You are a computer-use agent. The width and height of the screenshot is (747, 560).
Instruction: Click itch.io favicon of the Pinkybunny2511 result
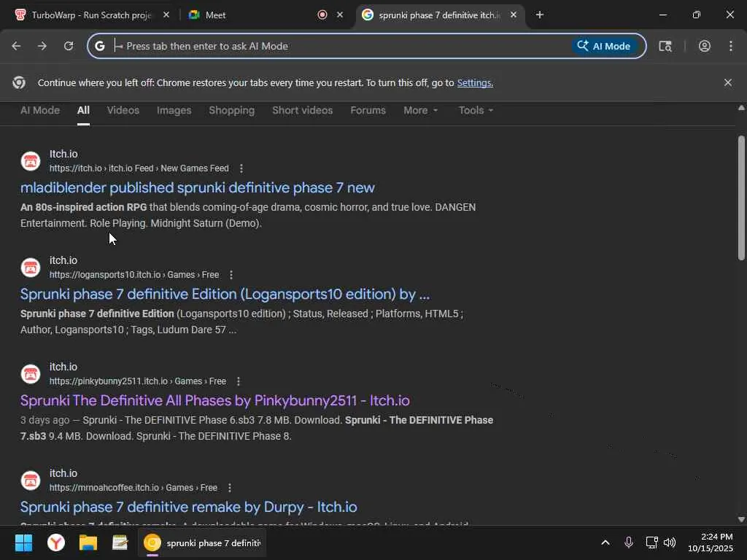(31, 374)
